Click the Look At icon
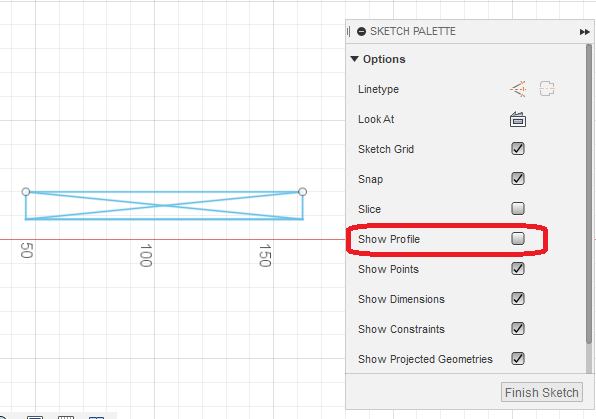The height and width of the screenshot is (419, 596). point(518,119)
